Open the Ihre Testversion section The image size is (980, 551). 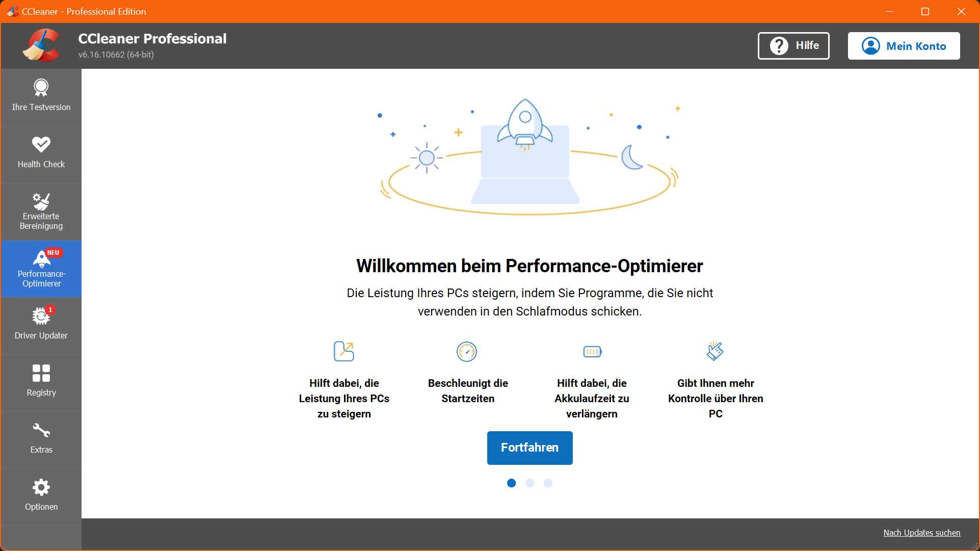click(41, 96)
